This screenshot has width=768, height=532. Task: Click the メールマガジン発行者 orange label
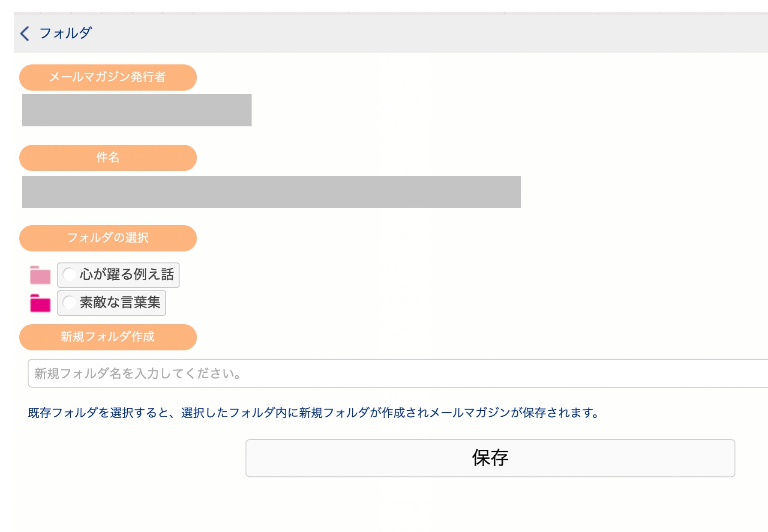coord(108,78)
